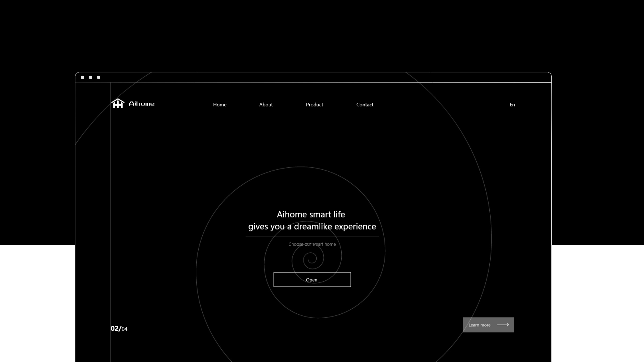
Task: Click the small spiral swirl center
Action: (x=312, y=259)
